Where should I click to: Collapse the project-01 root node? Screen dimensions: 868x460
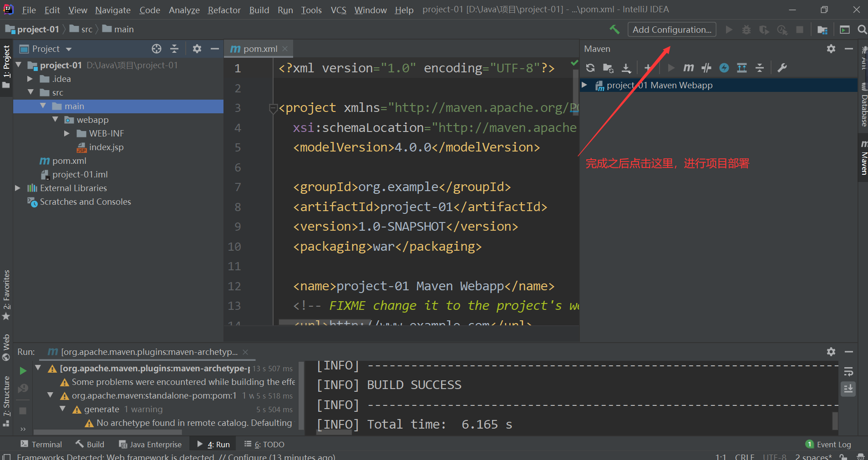click(x=19, y=65)
